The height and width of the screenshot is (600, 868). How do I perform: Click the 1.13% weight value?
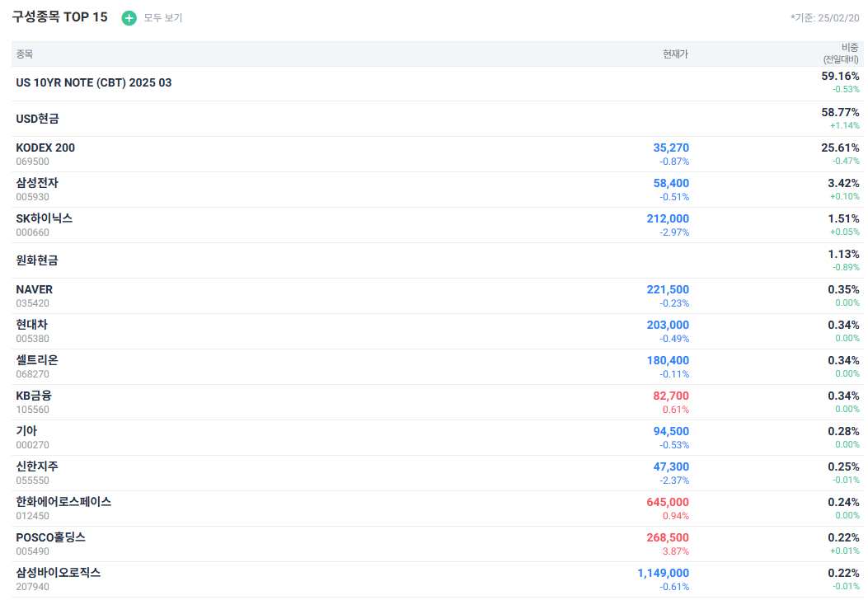click(x=843, y=254)
